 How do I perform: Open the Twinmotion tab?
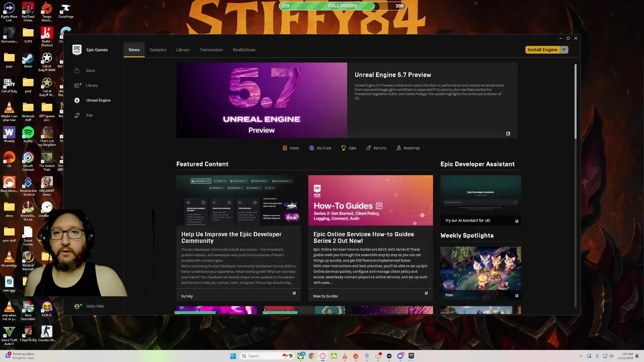coord(211,50)
